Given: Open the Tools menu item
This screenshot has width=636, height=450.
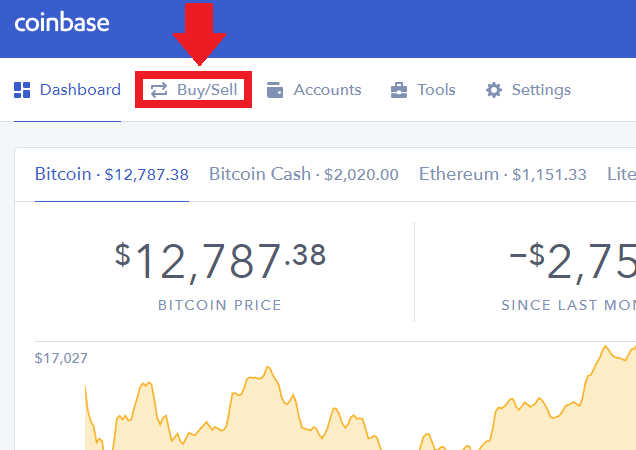Looking at the screenshot, I should tap(423, 90).
